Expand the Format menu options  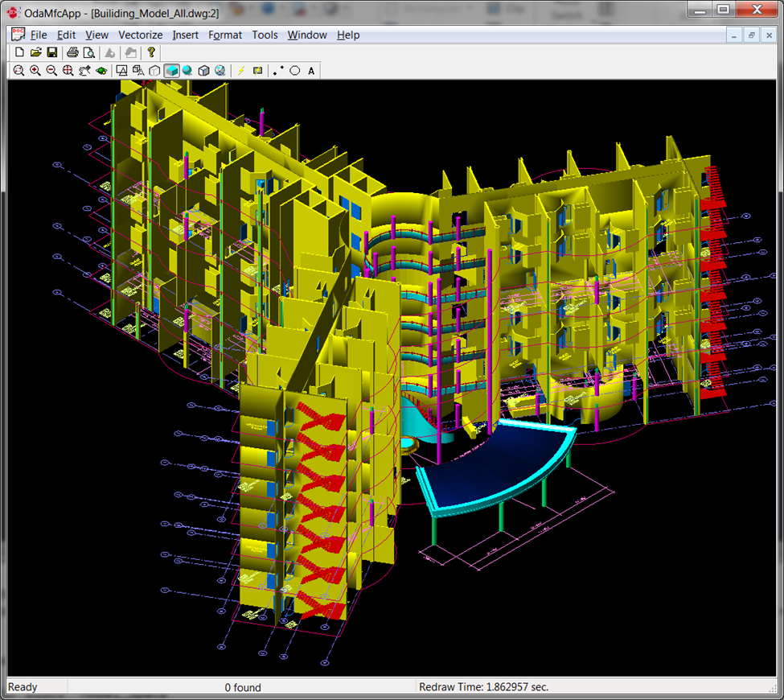pyautogui.click(x=225, y=35)
